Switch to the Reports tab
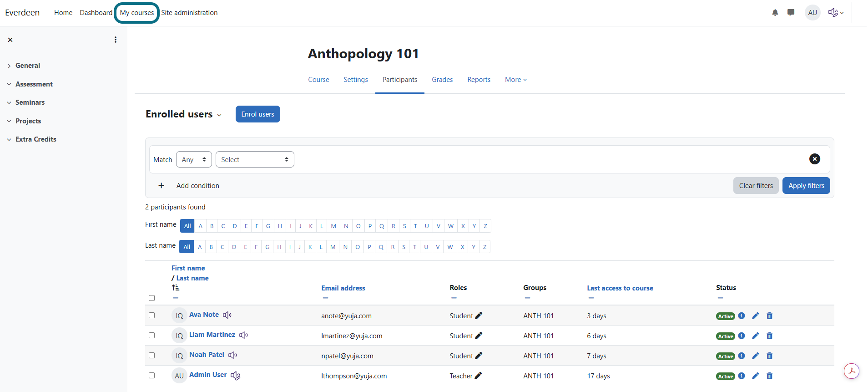Screen dimensions: 868x392 point(479,80)
